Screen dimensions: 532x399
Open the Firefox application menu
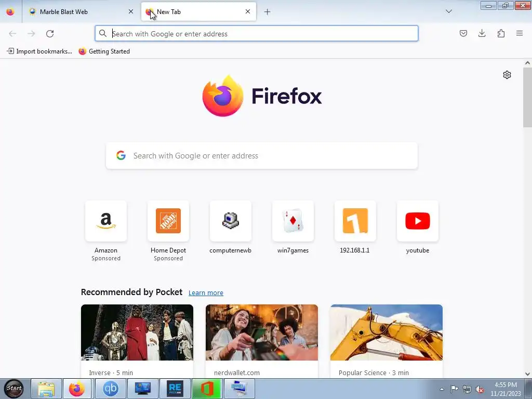[520, 33]
